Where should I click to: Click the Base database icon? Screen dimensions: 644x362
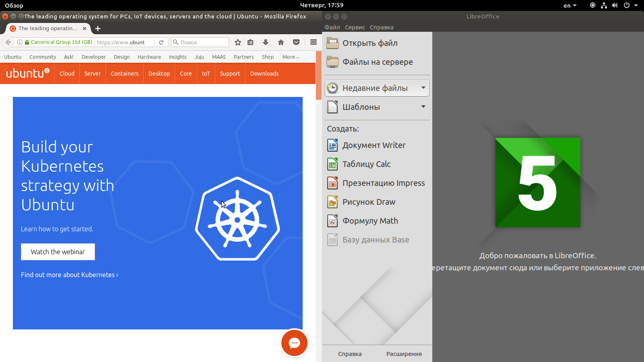pos(332,240)
